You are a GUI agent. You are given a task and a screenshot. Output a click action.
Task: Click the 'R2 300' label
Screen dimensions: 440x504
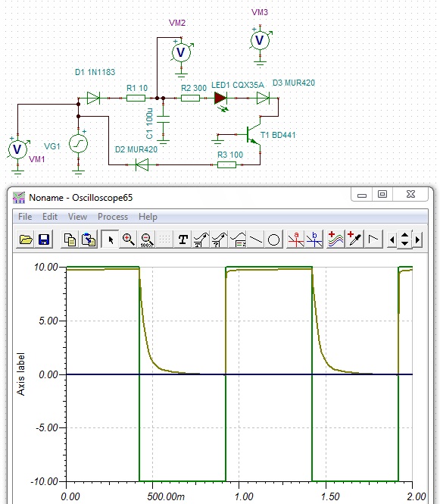(194, 88)
